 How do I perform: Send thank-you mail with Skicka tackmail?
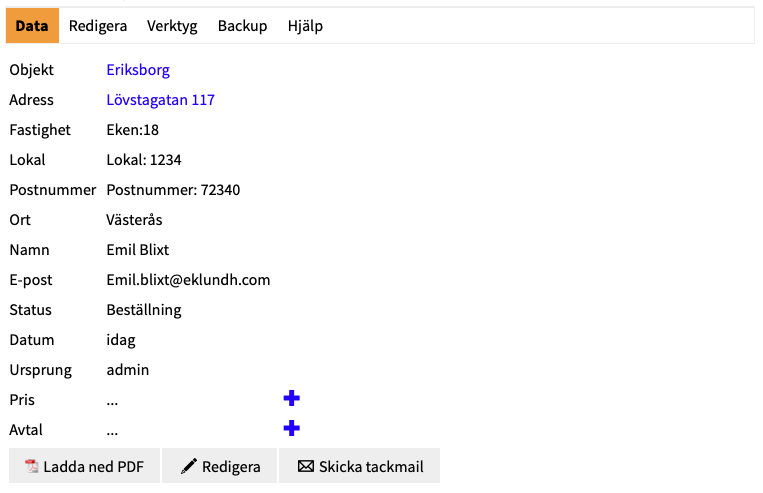point(360,467)
